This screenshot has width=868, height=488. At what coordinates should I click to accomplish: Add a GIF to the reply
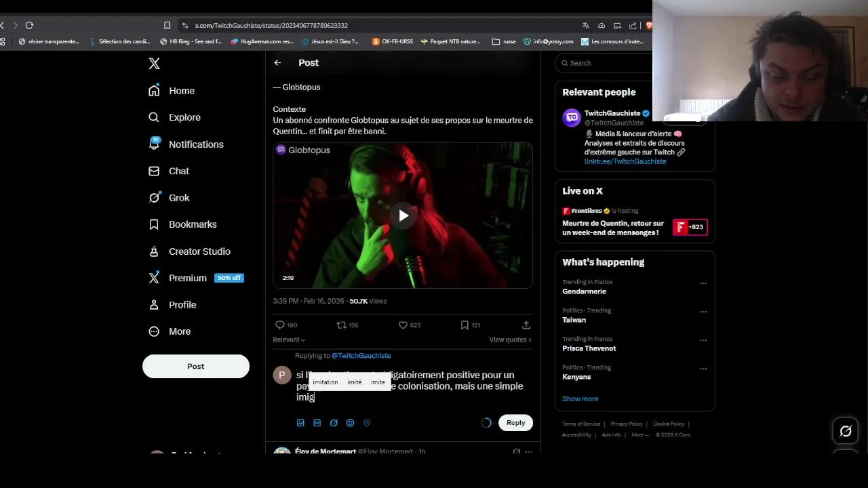point(317,423)
